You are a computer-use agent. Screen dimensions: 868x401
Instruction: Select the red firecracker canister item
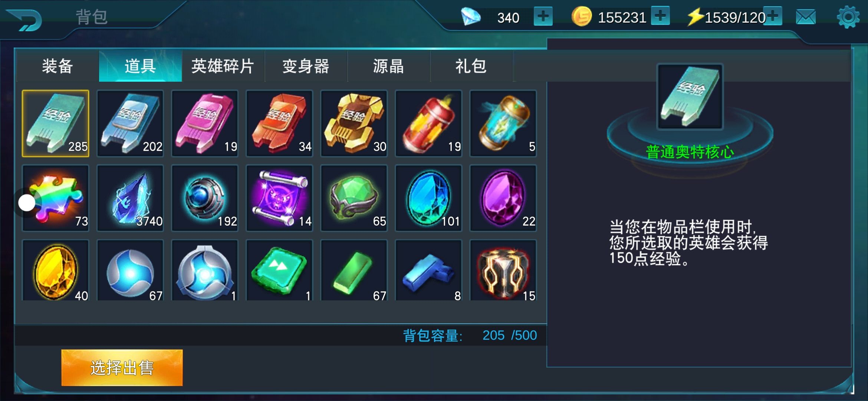coord(428,123)
